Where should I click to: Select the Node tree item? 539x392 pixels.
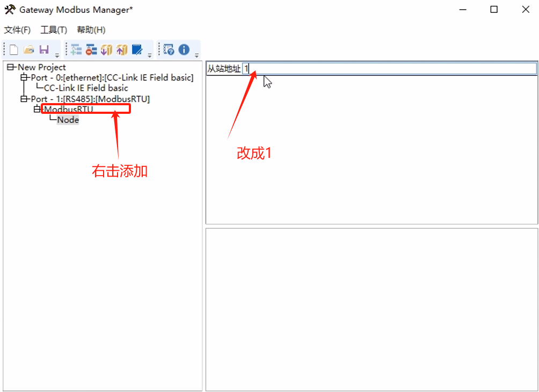pos(68,120)
